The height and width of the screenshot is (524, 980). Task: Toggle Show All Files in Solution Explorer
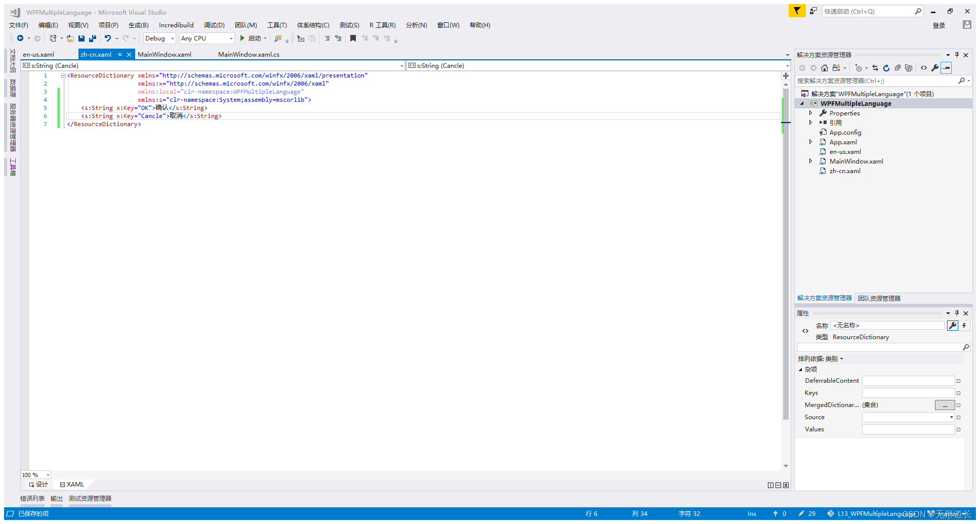tap(909, 68)
